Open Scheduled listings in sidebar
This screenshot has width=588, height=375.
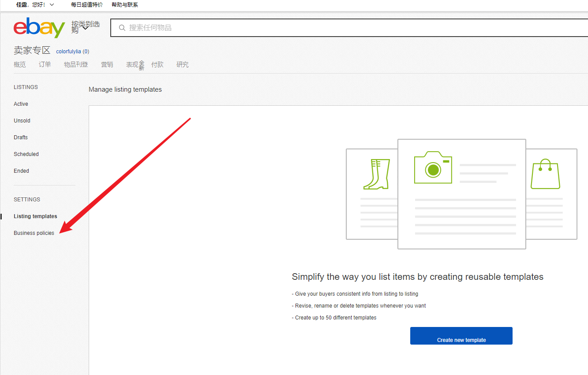click(x=26, y=154)
